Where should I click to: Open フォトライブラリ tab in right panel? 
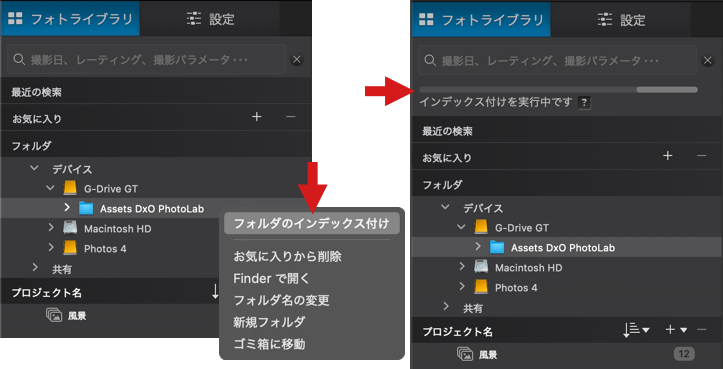[x=481, y=19]
